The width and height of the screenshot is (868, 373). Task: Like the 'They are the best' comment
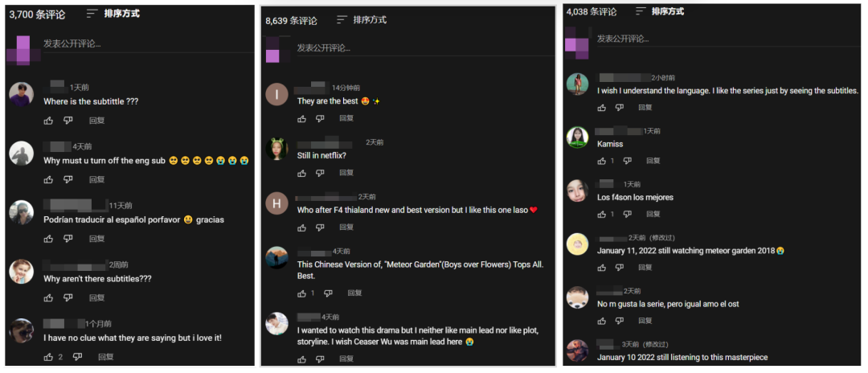[301, 118]
